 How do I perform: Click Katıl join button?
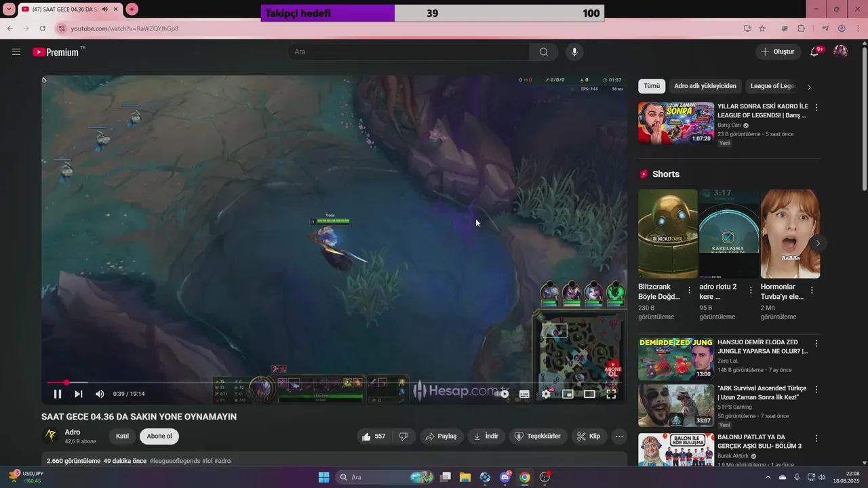coord(122,436)
